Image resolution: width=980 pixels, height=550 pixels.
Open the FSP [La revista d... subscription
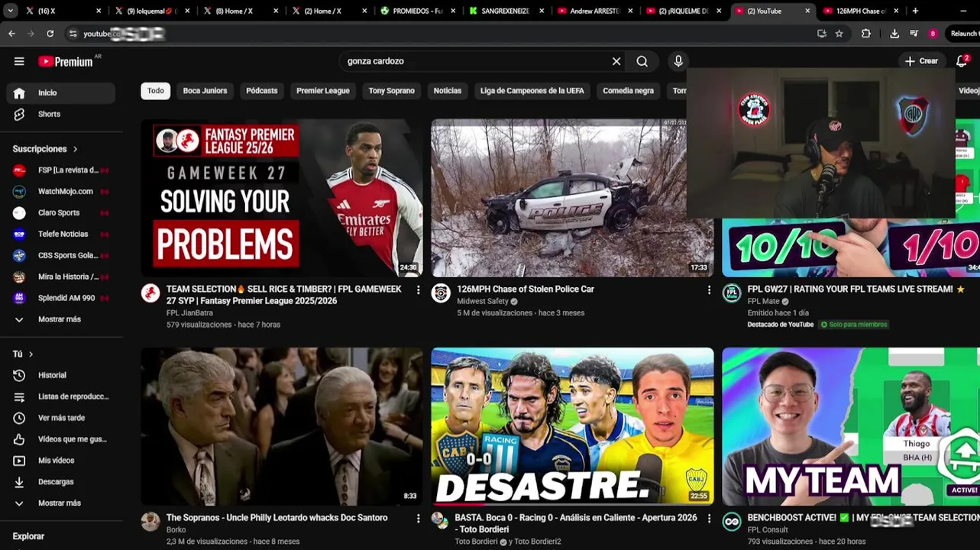pyautogui.click(x=60, y=170)
